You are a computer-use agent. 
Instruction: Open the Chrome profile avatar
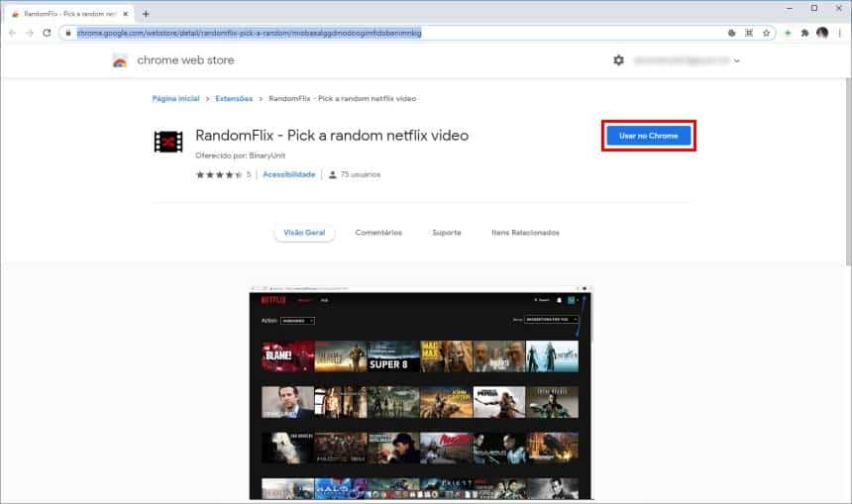pyautogui.click(x=822, y=33)
